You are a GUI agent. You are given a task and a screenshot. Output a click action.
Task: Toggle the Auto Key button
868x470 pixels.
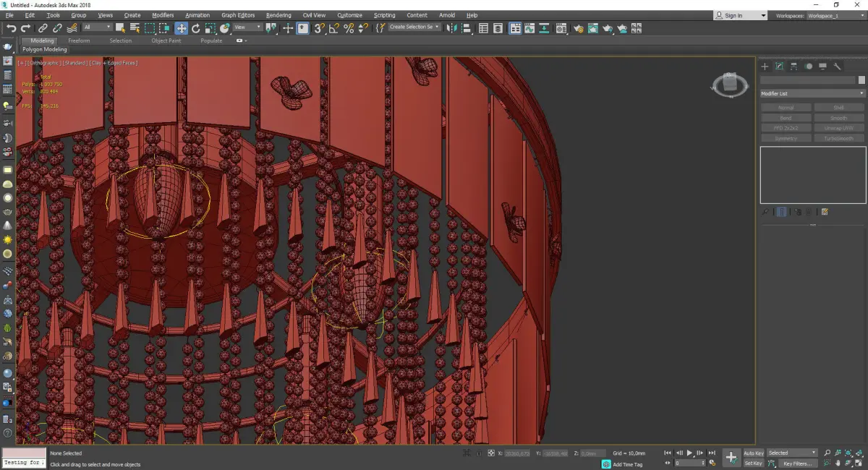(x=754, y=453)
